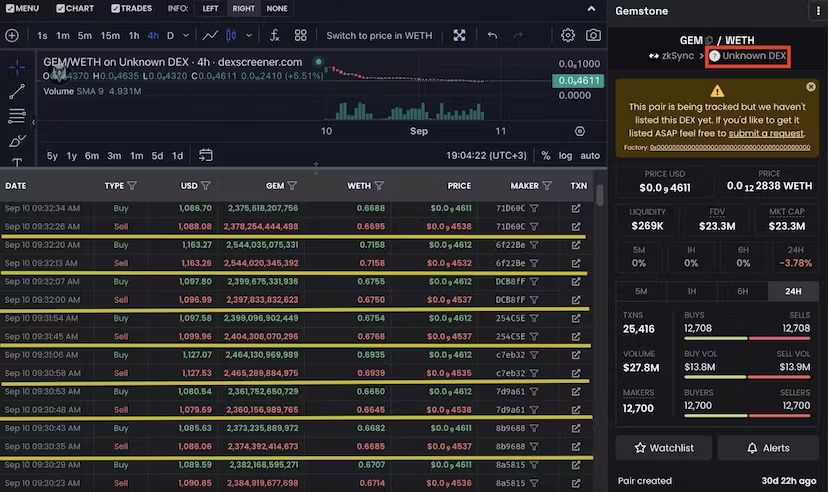This screenshot has width=828, height=492.
Task: Follow the submit a request link
Action: click(766, 133)
